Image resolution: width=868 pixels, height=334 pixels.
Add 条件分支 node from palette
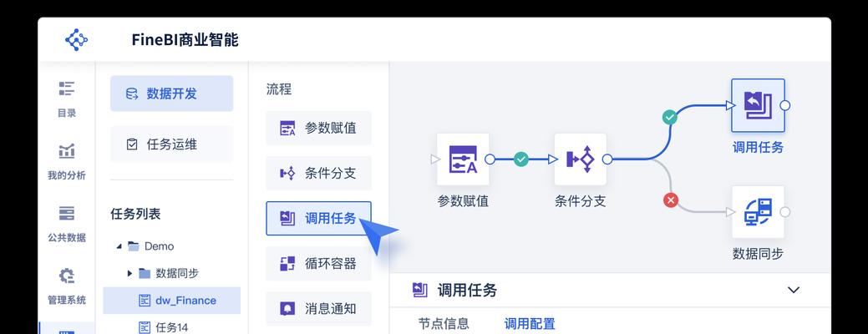(318, 173)
